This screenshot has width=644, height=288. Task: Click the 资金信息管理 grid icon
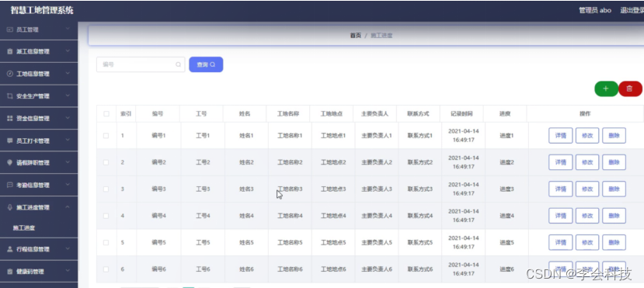pyautogui.click(x=10, y=119)
